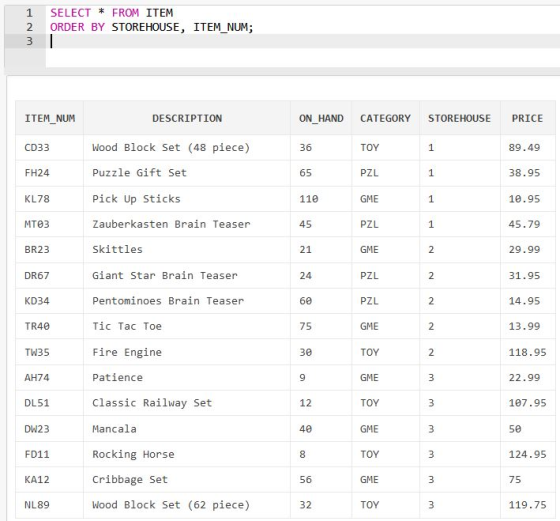Select the STOREHOUSE column header
This screenshot has width=560, height=521.
click(x=460, y=118)
